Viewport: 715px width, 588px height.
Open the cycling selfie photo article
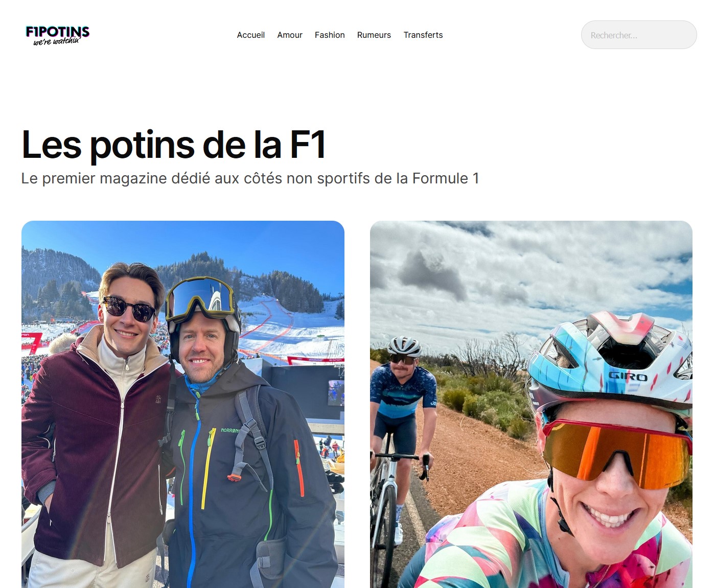coord(531,404)
